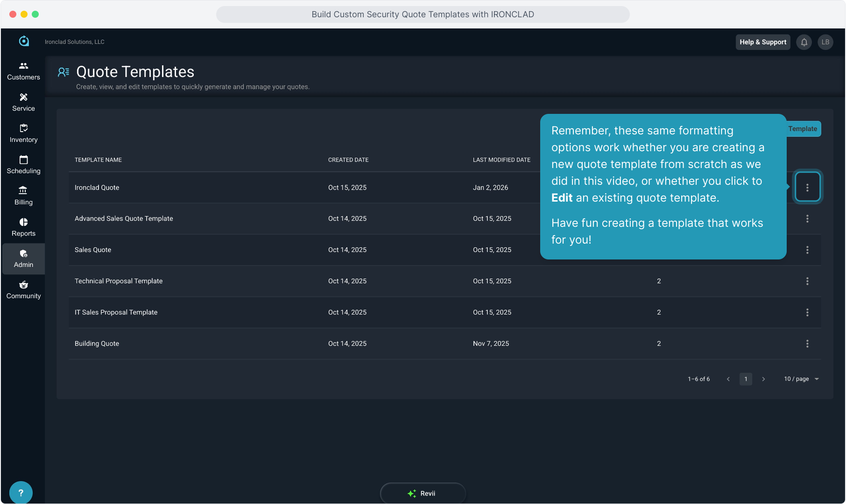This screenshot has width=846, height=504.
Task: Click the notifications bell icon
Action: (804, 42)
